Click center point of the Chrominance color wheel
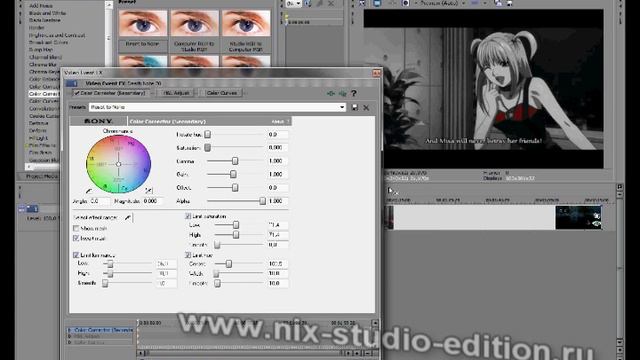 (x=118, y=164)
